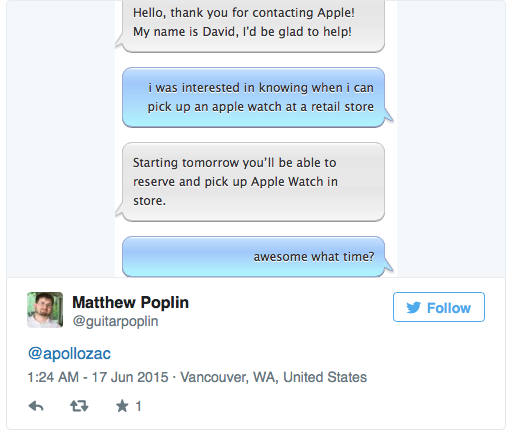
Task: Open the 1:24 AM - 17 Jun 2015 timestamp
Action: click(98, 377)
